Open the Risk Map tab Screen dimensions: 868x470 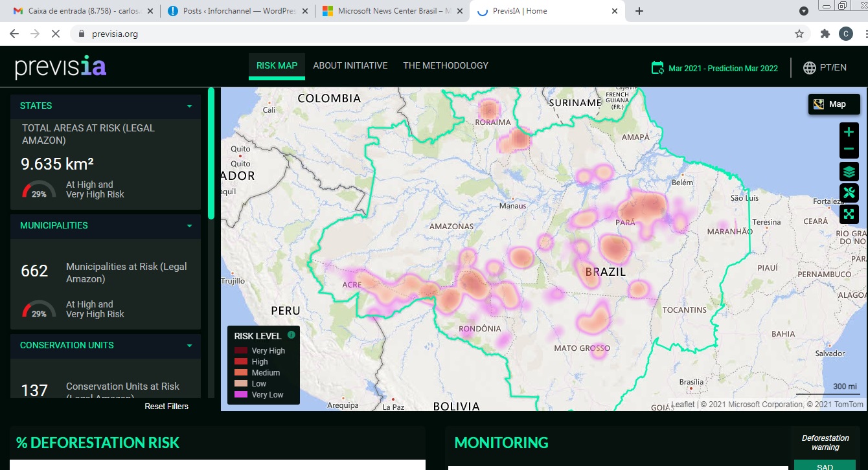click(x=277, y=65)
